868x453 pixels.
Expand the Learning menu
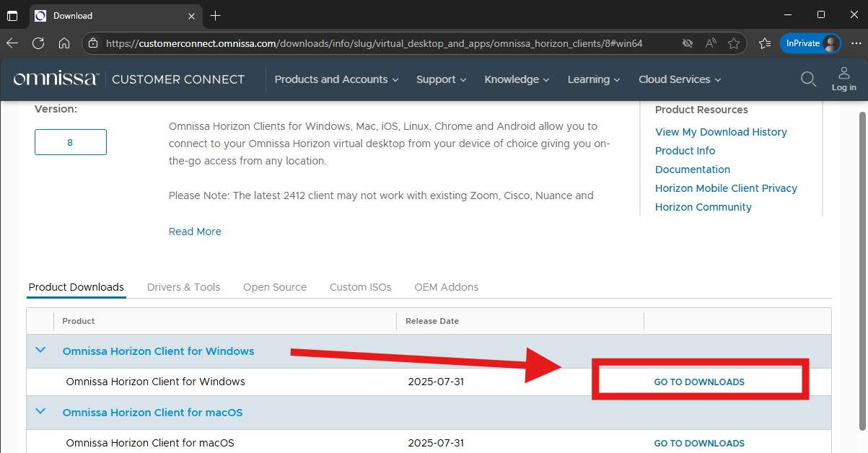[594, 79]
